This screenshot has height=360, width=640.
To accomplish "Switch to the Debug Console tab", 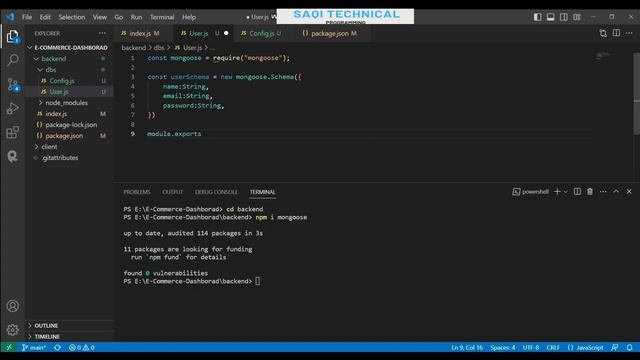I will [216, 192].
